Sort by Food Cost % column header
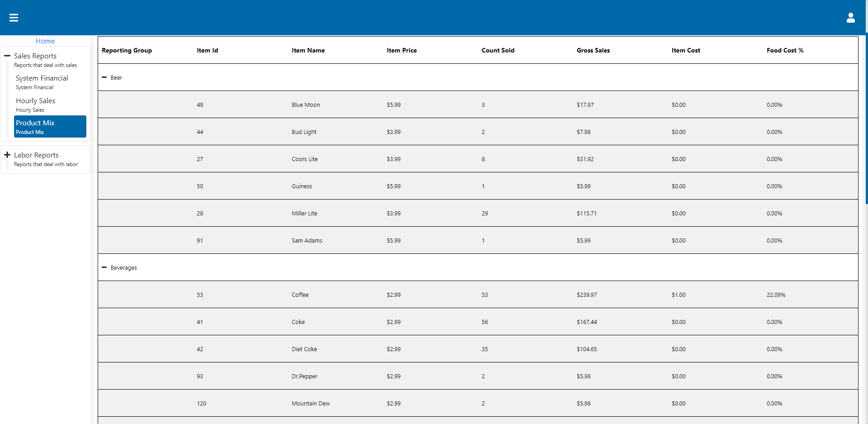The width and height of the screenshot is (868, 424). tap(785, 50)
